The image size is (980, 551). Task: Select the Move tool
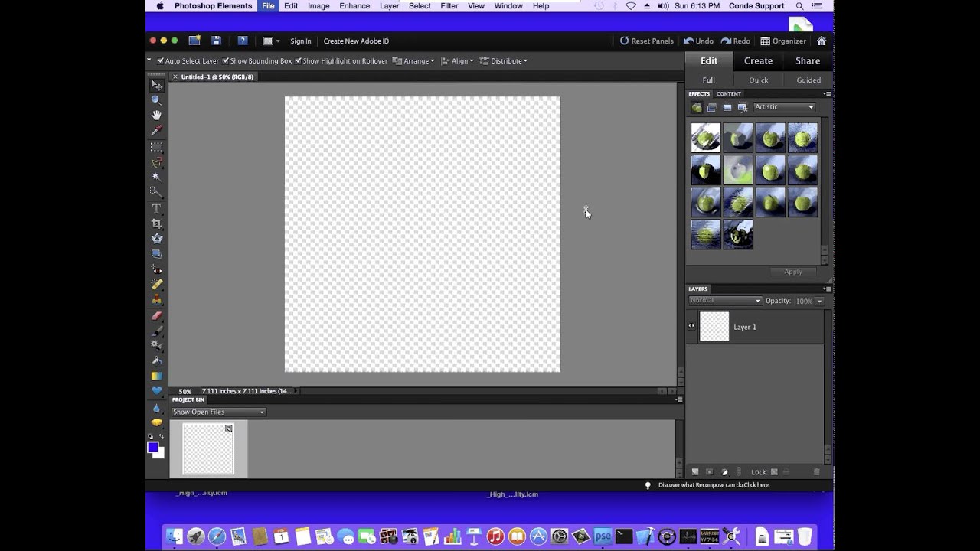156,85
